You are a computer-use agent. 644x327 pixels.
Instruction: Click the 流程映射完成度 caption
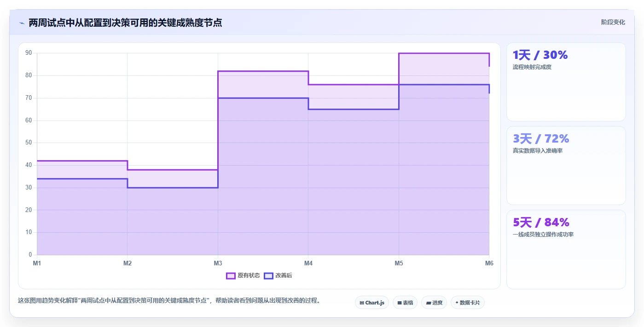pyautogui.click(x=532, y=67)
